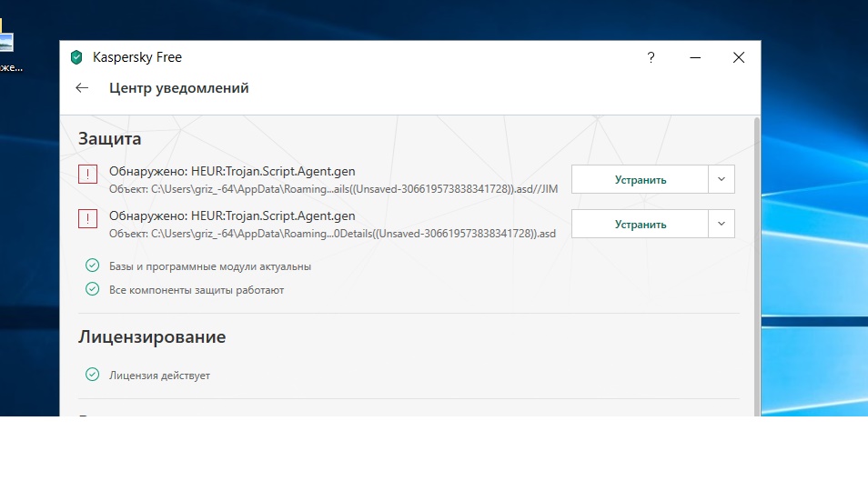Click text "Все компоненты защиты работают"

[197, 290]
